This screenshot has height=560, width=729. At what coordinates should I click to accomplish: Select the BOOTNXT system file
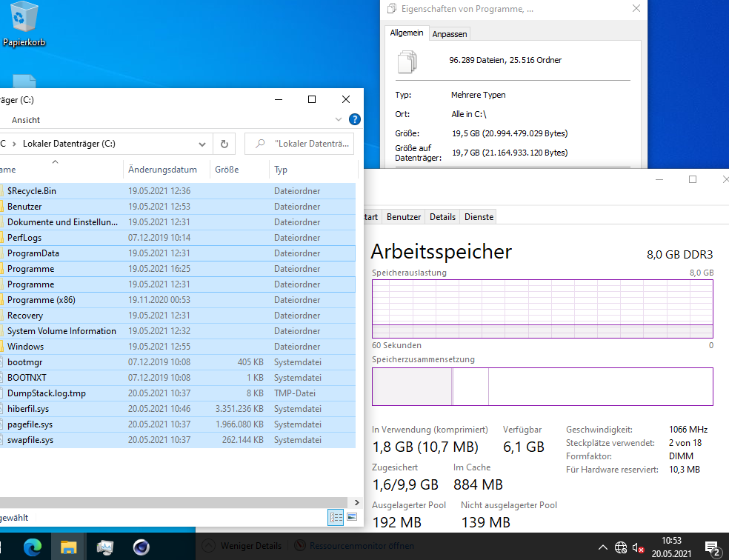point(178,378)
